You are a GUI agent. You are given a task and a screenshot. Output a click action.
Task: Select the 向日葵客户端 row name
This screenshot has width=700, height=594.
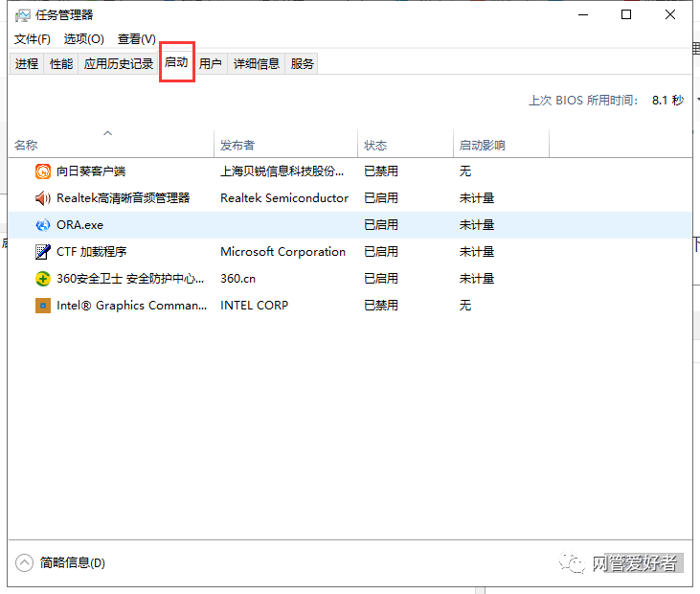pos(91,171)
